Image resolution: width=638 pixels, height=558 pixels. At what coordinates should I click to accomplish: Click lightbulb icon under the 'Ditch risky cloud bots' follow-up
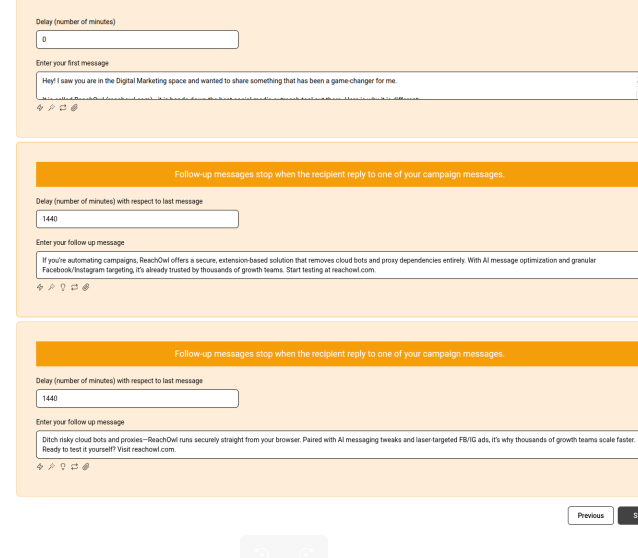pos(63,467)
